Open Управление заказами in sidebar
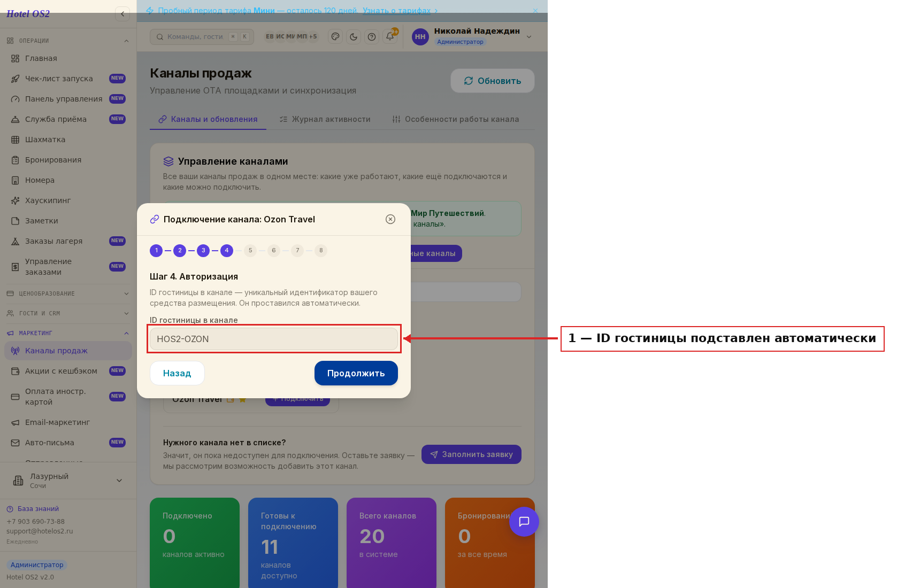897x588 pixels. [68, 267]
